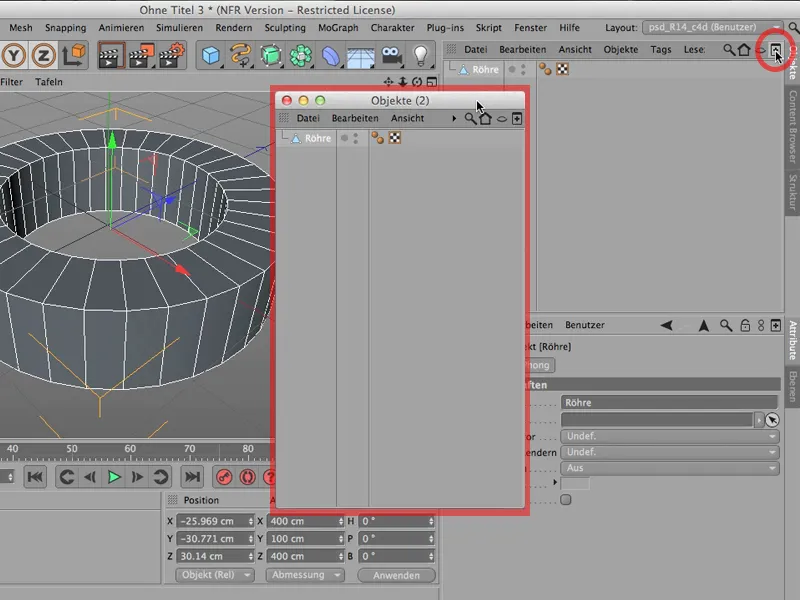Open first Undef. dropdown in attributes

coord(670,436)
